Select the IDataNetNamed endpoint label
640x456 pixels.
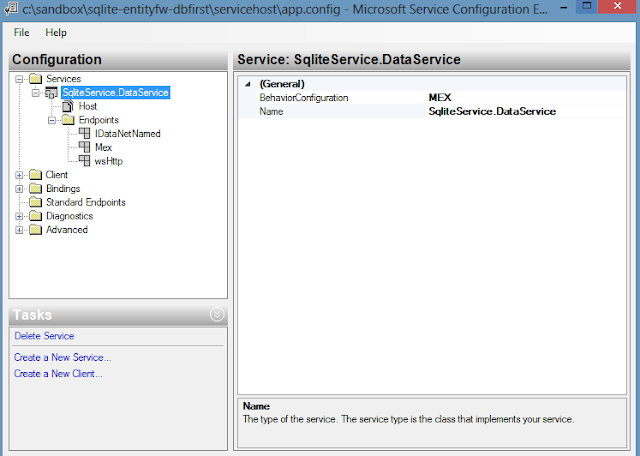pyautogui.click(x=128, y=133)
